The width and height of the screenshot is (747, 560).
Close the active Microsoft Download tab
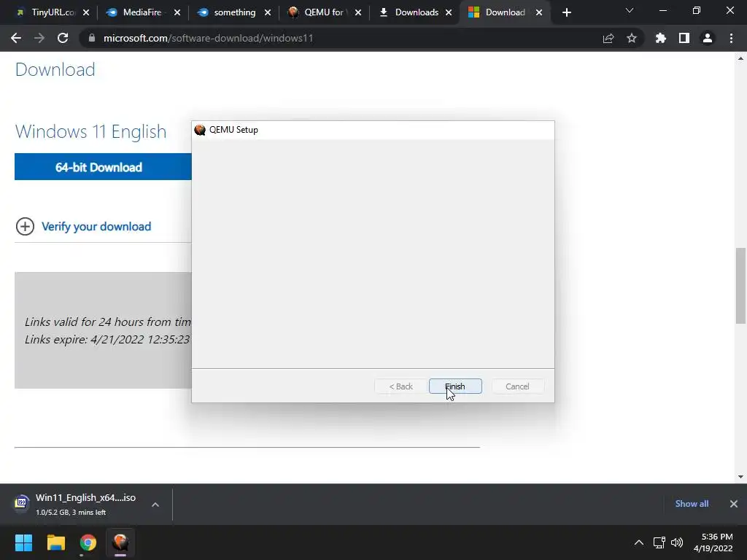click(539, 13)
